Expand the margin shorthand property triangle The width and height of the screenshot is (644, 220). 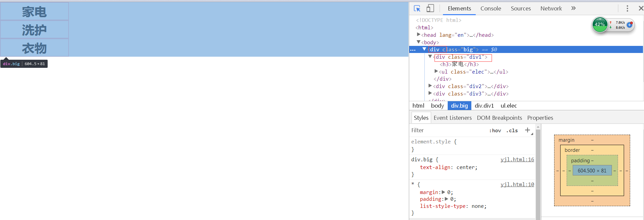click(444, 192)
